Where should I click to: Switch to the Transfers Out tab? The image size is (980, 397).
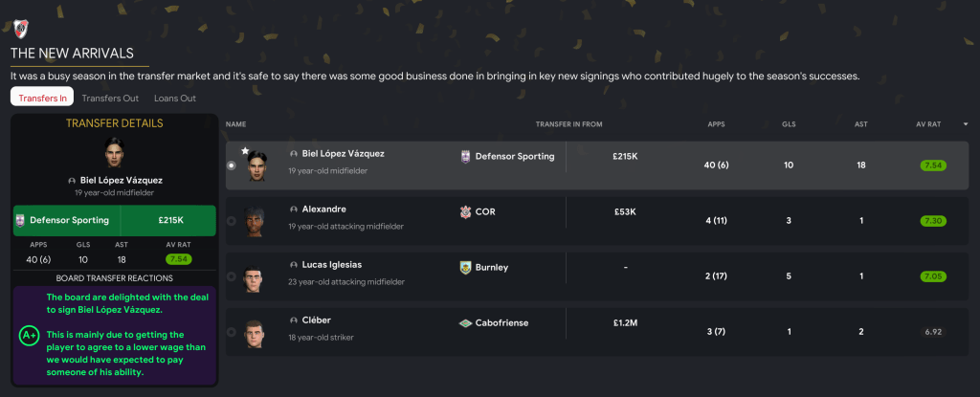pos(110,98)
